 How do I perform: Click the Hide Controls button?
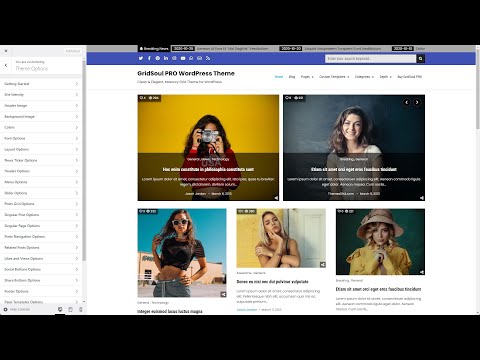coord(17,310)
